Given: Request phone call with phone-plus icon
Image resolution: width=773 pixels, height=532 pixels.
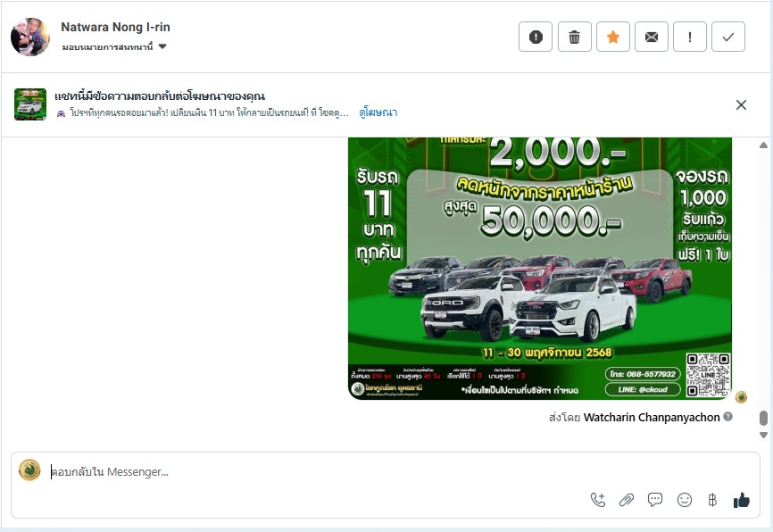Looking at the screenshot, I should (598, 500).
